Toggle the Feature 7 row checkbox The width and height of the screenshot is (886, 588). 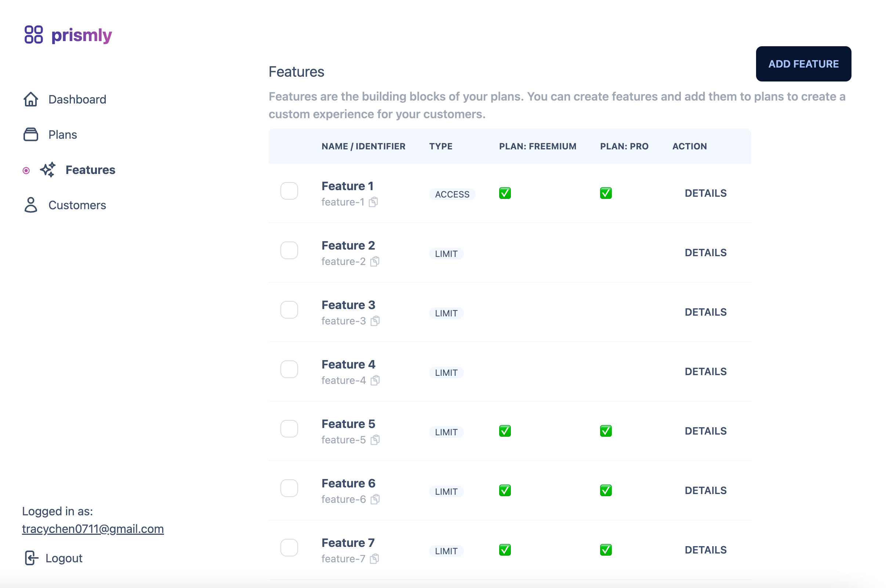click(289, 548)
